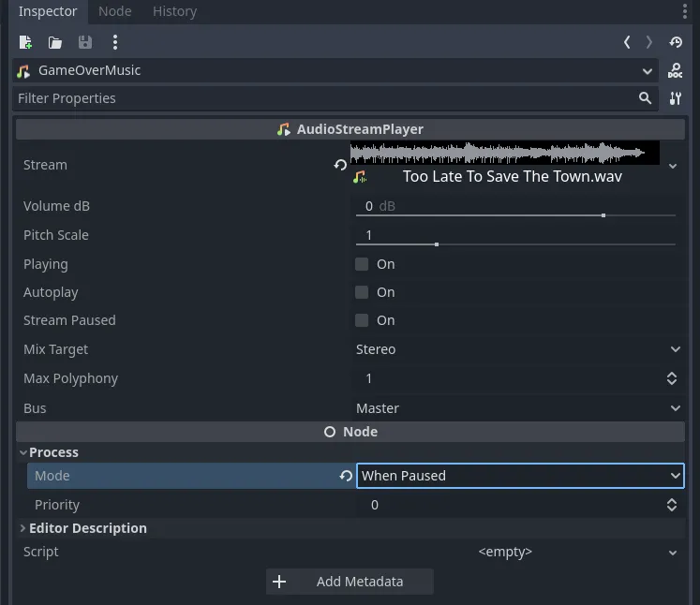Click the Mode property label
Image resolution: width=700 pixels, height=605 pixels.
[52, 476]
